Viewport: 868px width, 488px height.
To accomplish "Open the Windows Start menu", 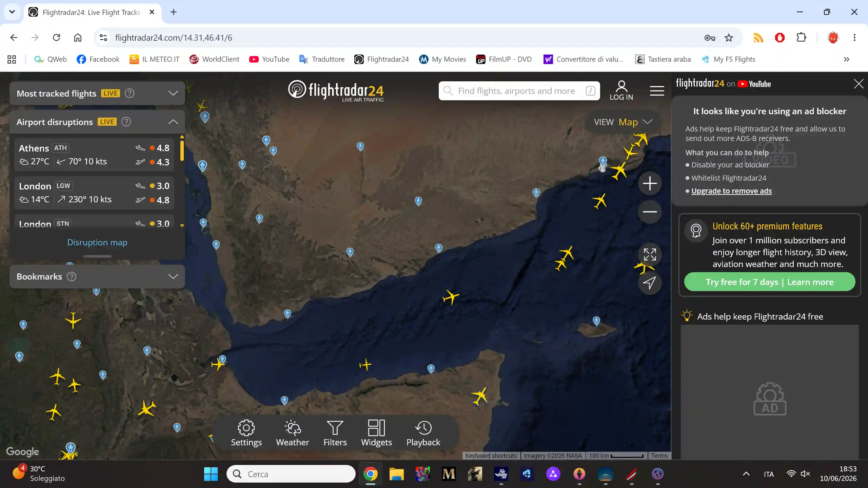I will [x=211, y=474].
